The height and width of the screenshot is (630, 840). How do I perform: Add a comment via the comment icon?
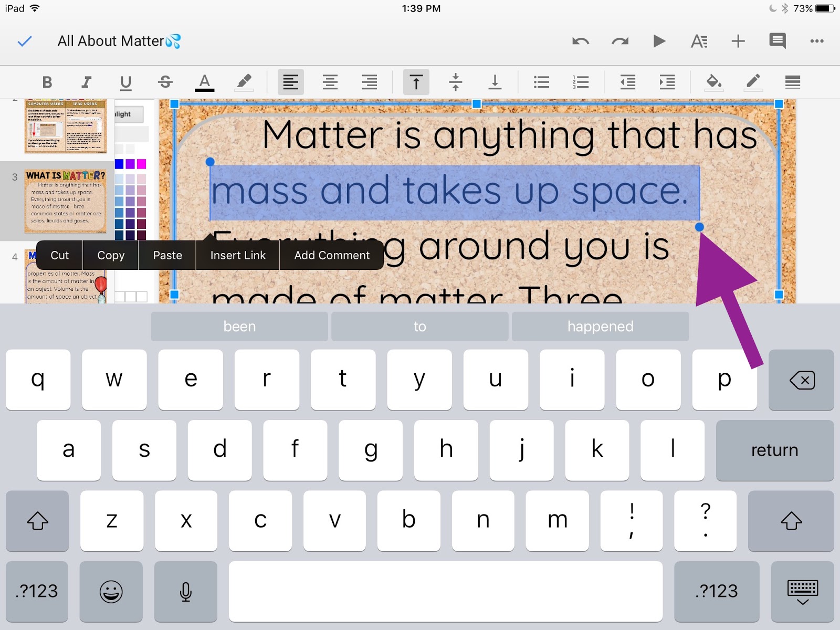pos(777,41)
